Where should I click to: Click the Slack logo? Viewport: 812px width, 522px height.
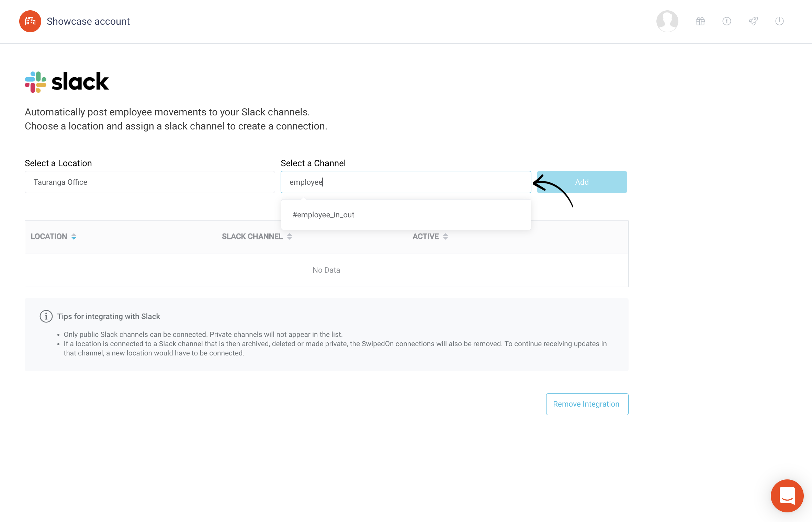click(x=67, y=82)
